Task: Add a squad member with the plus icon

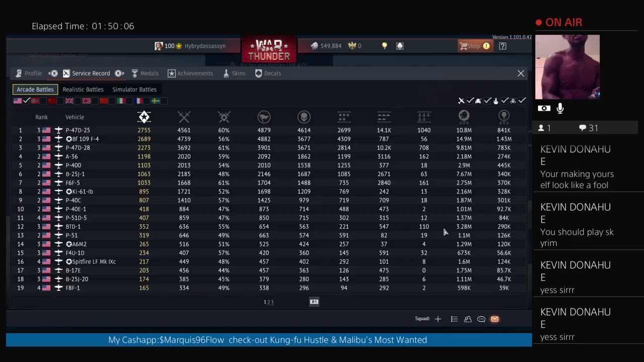Action: (x=438, y=319)
